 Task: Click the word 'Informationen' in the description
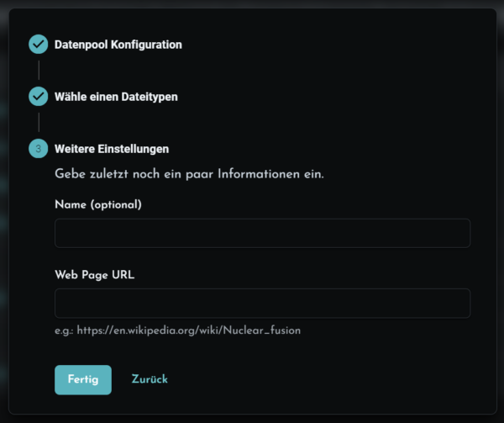coord(259,174)
